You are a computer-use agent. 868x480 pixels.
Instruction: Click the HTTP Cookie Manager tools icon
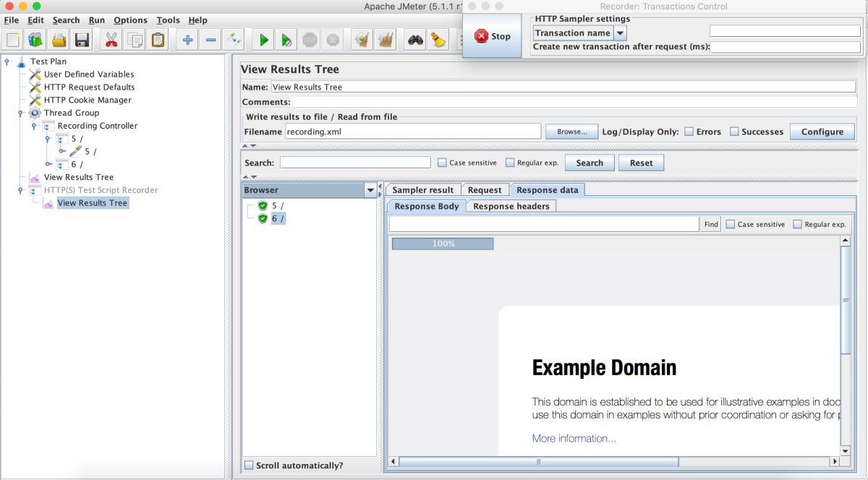click(35, 100)
